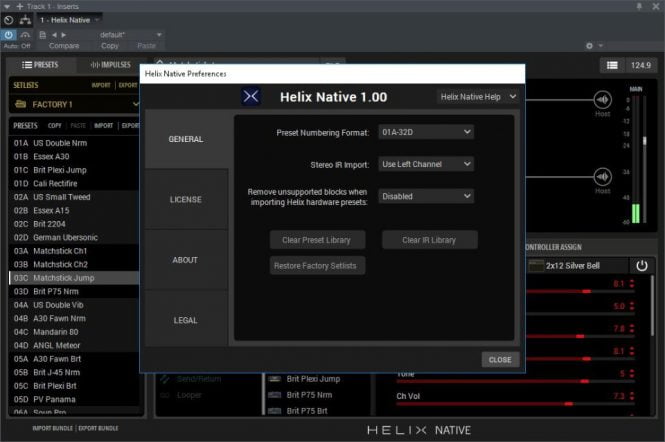Click the previous preset arrow in host toolbar

click(54, 35)
